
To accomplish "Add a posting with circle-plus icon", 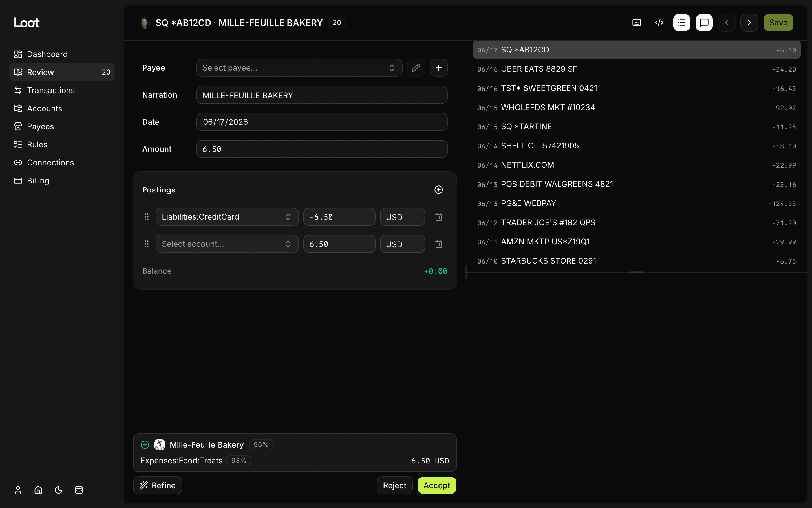I will click(438, 190).
